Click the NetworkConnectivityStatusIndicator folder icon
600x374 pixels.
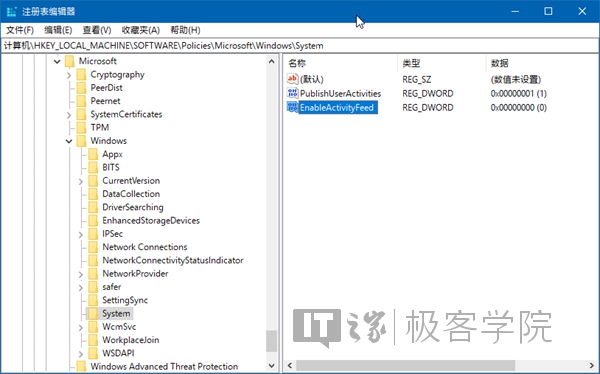click(93, 260)
